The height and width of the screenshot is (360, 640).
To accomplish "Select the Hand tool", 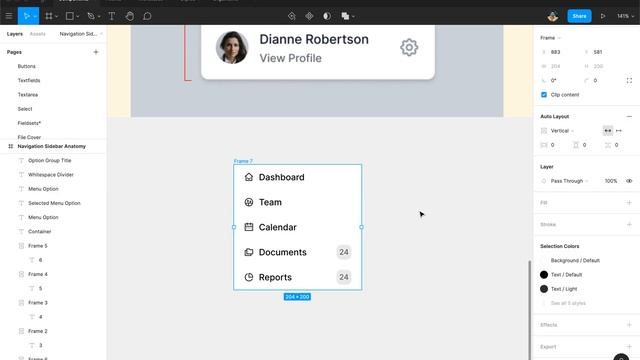I will pos(129,16).
